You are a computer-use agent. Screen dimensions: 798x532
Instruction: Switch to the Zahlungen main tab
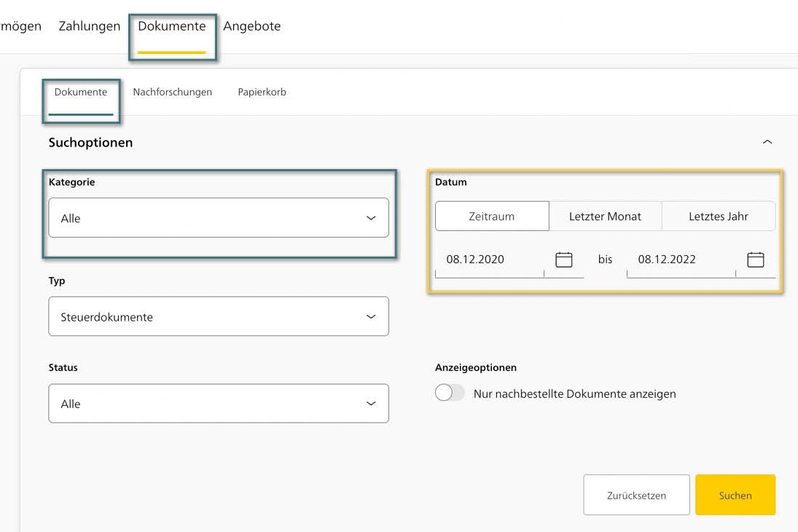coord(90,26)
